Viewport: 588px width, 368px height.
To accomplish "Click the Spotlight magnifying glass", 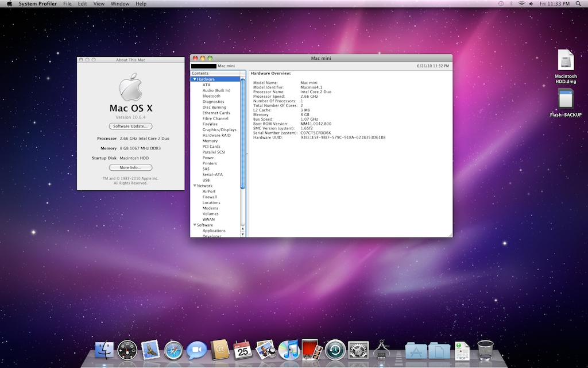I will [579, 4].
